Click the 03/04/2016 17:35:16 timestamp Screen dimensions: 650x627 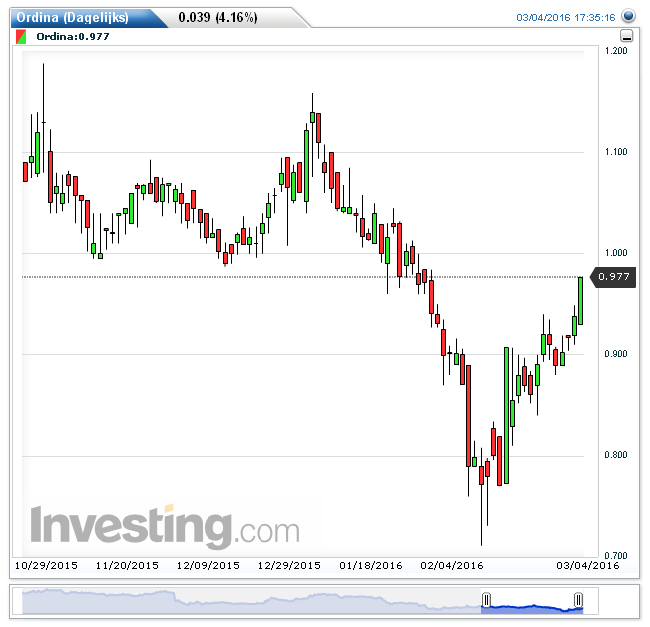pos(566,17)
